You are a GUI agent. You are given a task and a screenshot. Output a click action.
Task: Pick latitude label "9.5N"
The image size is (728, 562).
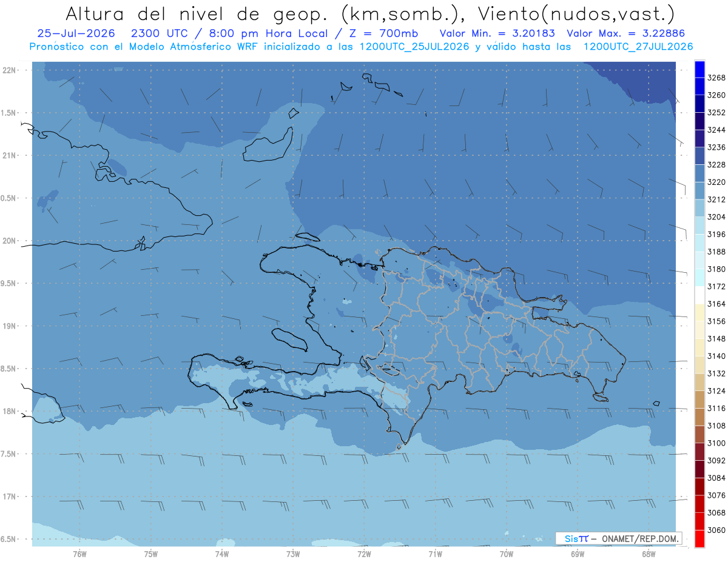tap(9, 283)
